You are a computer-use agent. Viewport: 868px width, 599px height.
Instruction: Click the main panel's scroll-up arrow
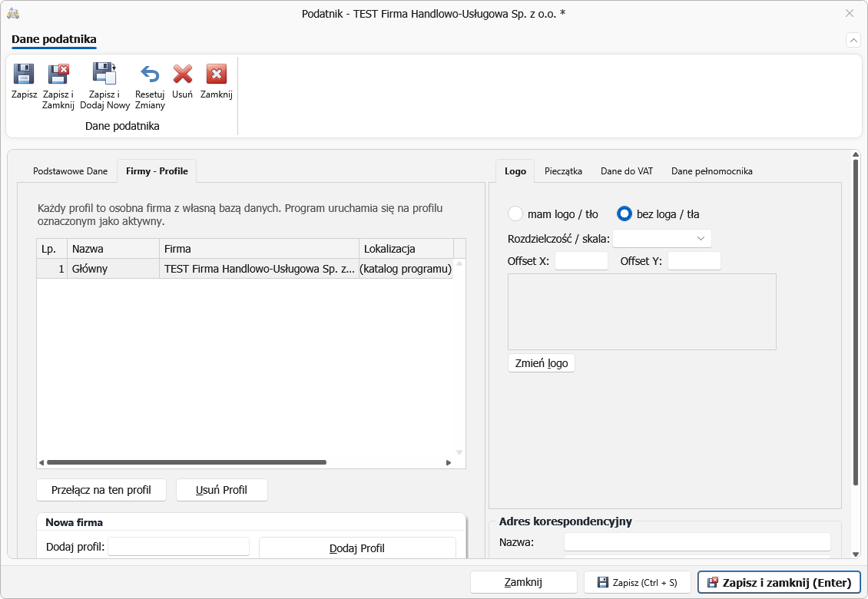(855, 154)
